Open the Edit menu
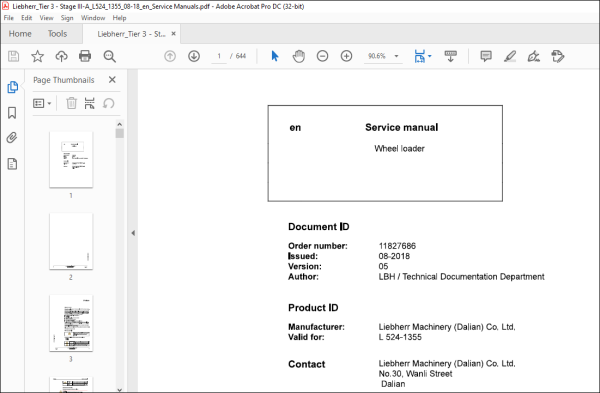This screenshot has width=600, height=393. point(26,18)
